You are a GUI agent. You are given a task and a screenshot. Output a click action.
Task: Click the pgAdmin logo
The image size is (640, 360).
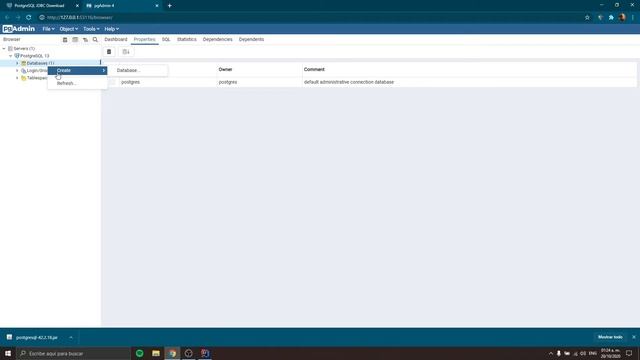[19, 29]
